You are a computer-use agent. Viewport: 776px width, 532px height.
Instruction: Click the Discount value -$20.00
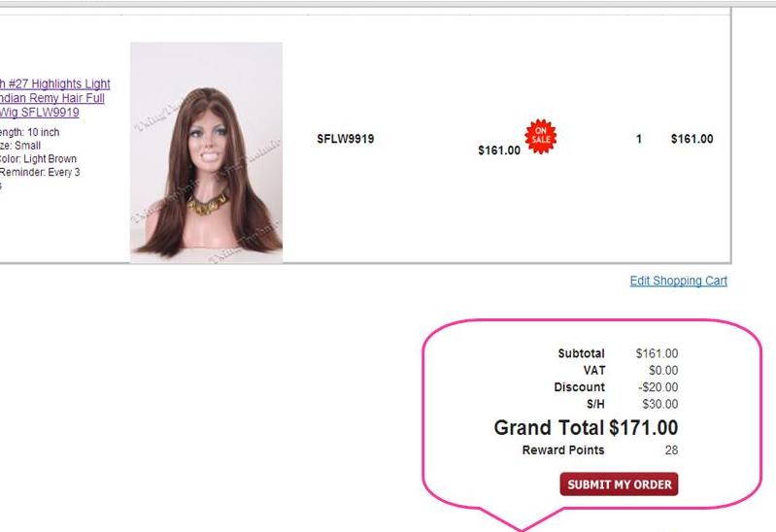pyautogui.click(x=658, y=387)
